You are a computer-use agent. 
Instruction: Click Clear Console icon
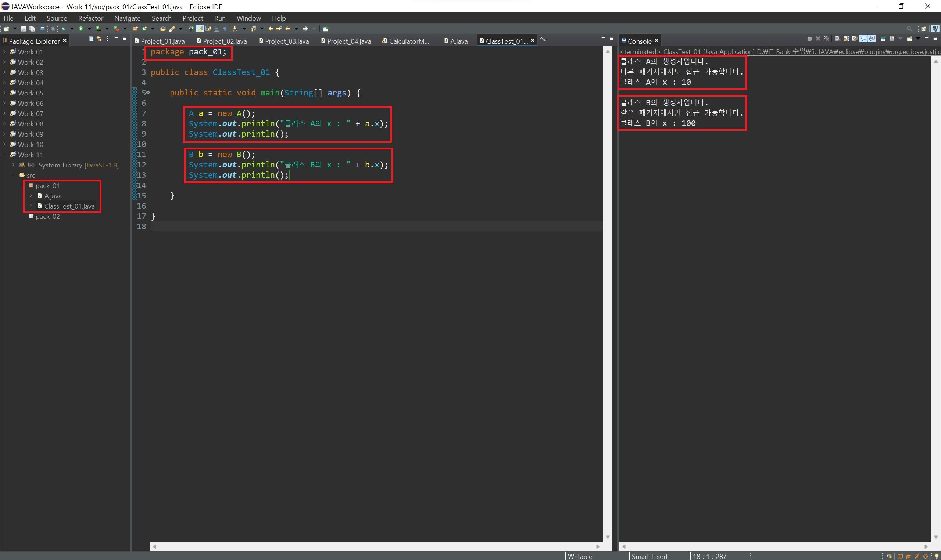(837, 39)
